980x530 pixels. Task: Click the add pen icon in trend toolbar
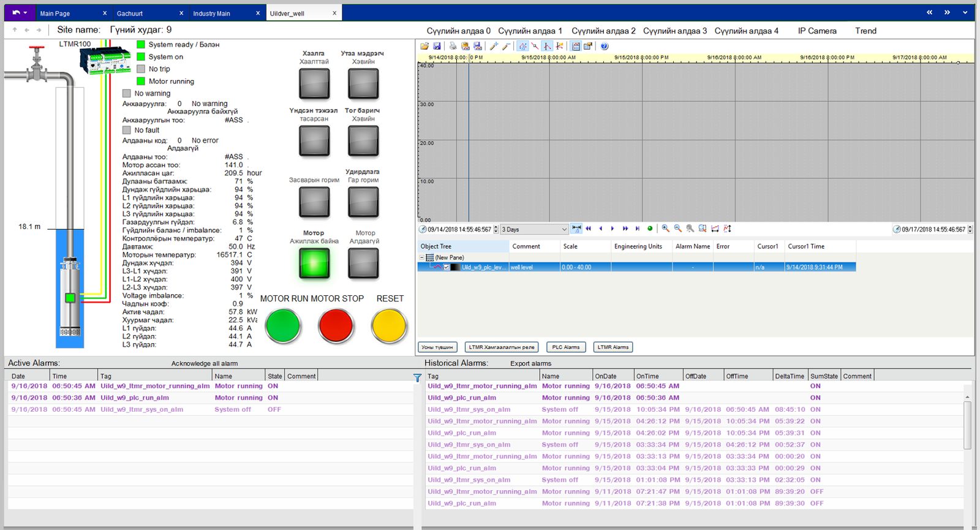click(494, 46)
